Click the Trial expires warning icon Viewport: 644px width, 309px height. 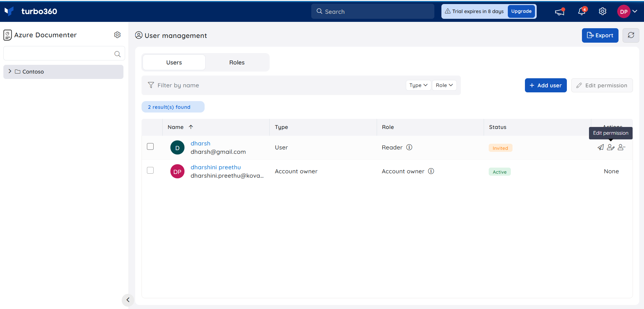coord(448,11)
